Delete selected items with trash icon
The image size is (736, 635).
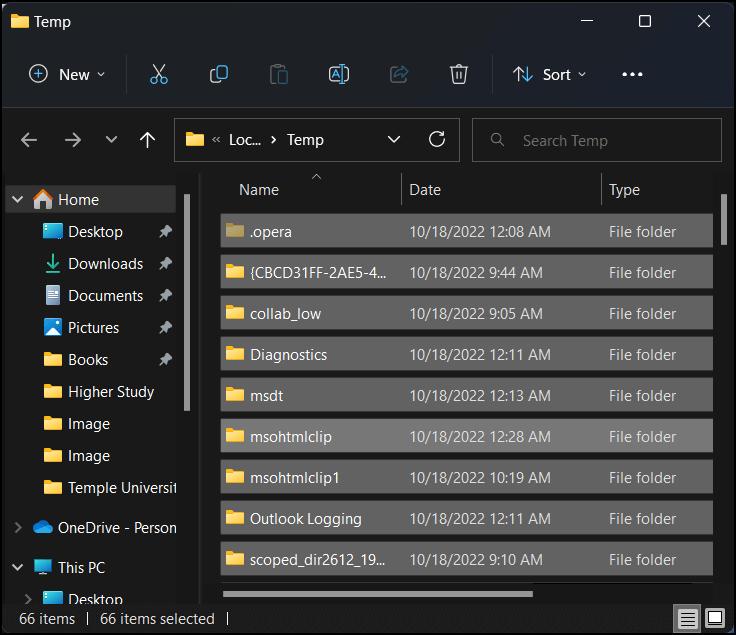pos(458,74)
